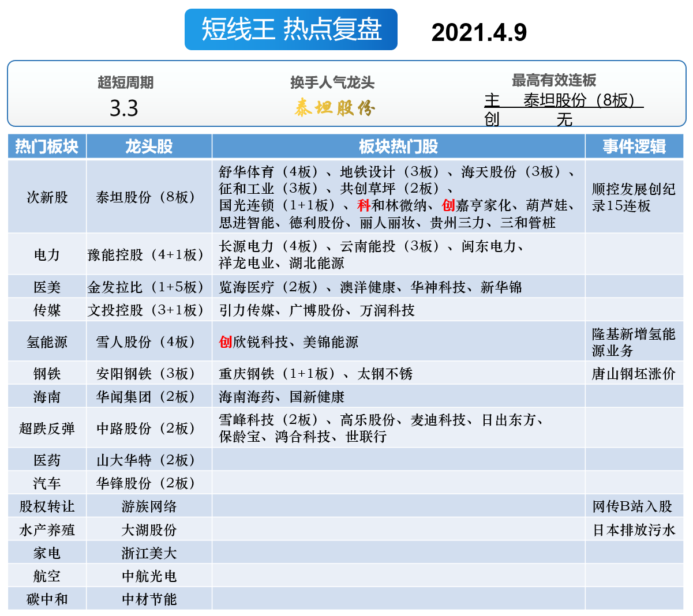Click the 最高有效连板 heading
The width and height of the screenshot is (693, 616).
[x=554, y=80]
